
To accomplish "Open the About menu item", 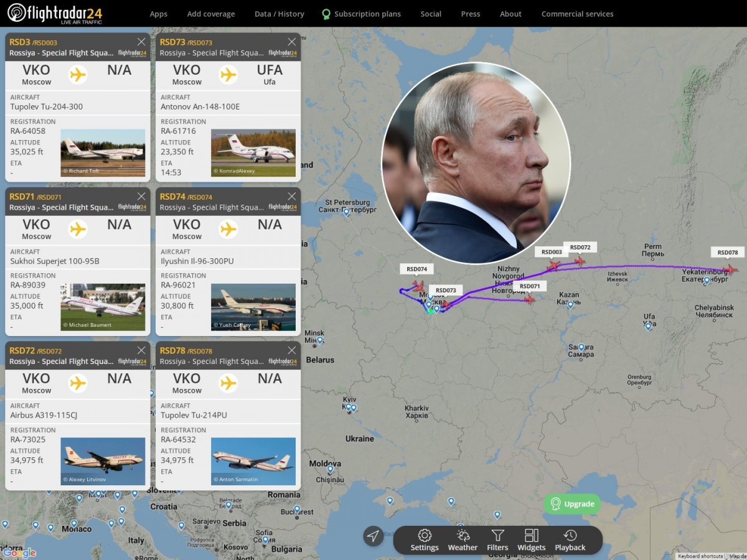I will pyautogui.click(x=511, y=14).
